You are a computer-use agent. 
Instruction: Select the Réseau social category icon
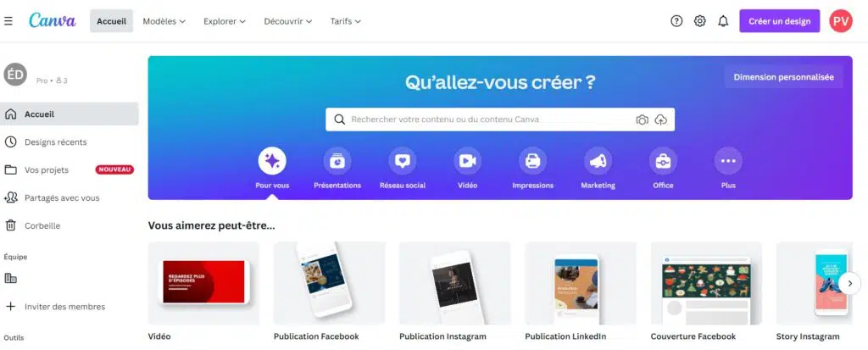(x=403, y=161)
